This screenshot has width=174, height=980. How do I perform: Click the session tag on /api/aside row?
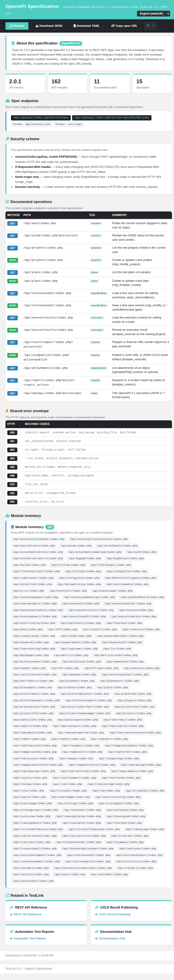96,235
